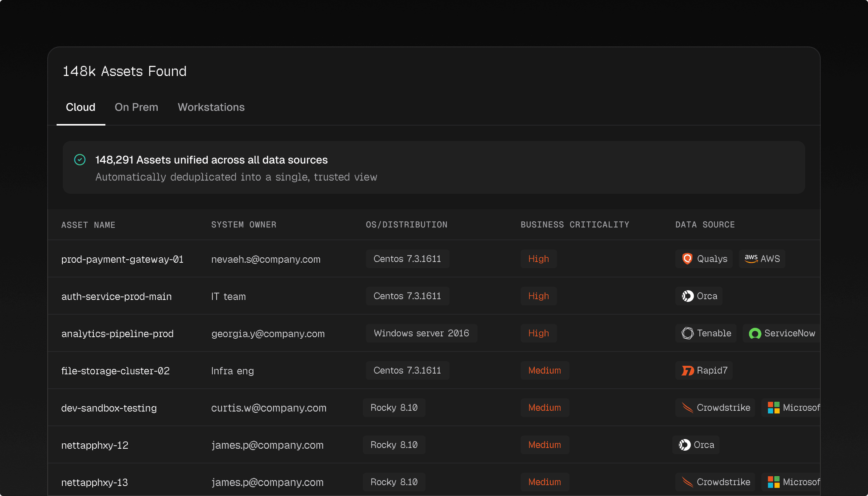Image resolution: width=868 pixels, height=496 pixels.
Task: Click the ServiceNow logo icon
Action: pos(755,333)
